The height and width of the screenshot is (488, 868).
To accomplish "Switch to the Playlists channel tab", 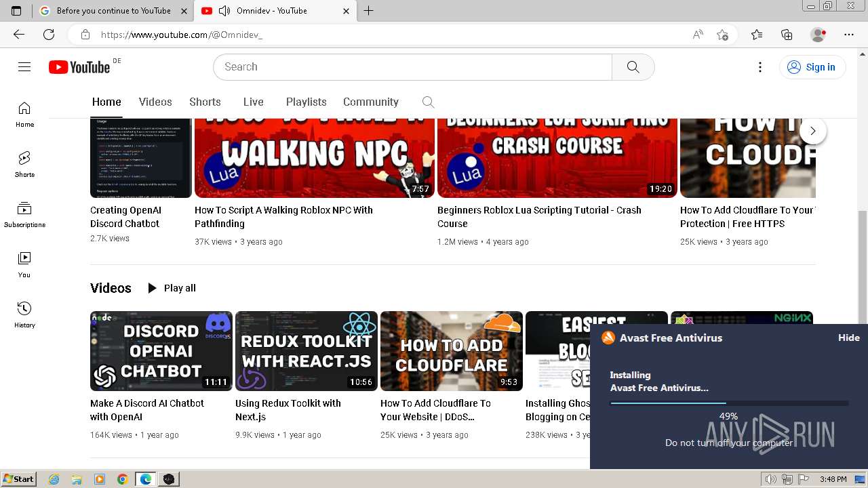I will pyautogui.click(x=306, y=102).
